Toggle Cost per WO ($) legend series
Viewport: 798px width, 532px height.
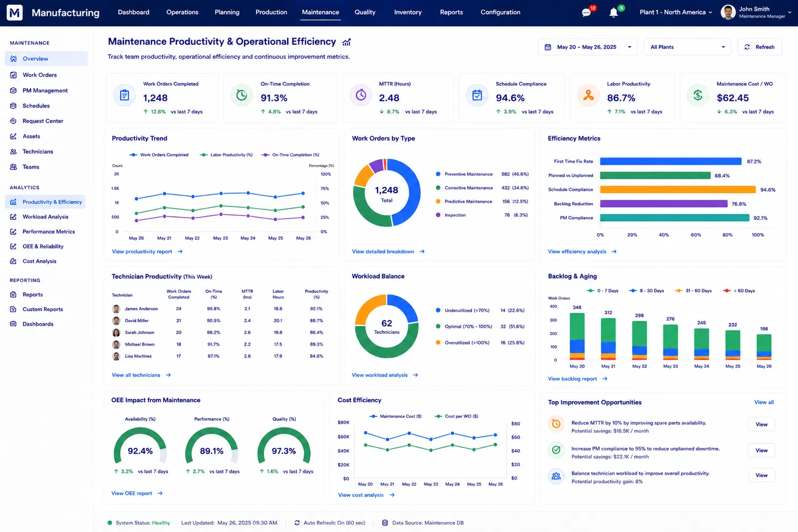pos(456,417)
